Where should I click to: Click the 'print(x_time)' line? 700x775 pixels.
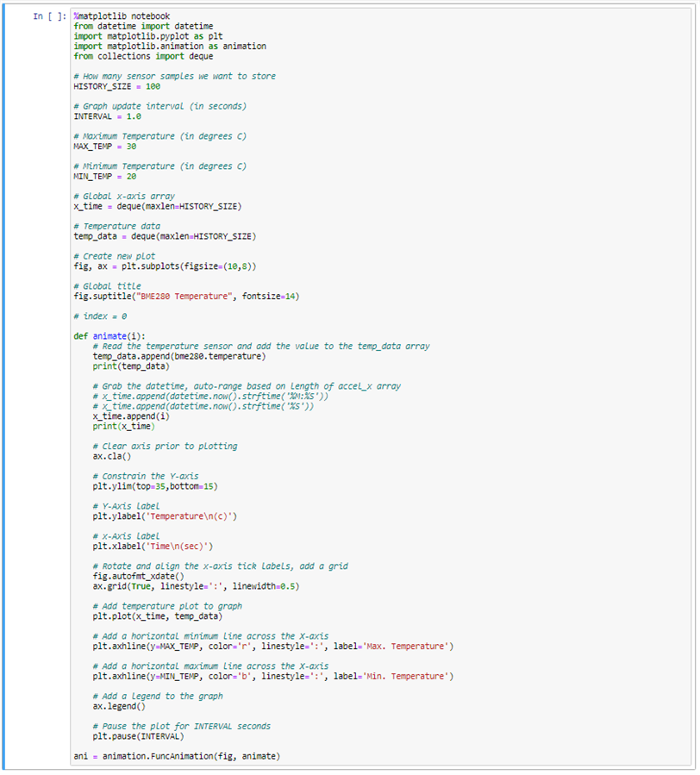(123, 426)
